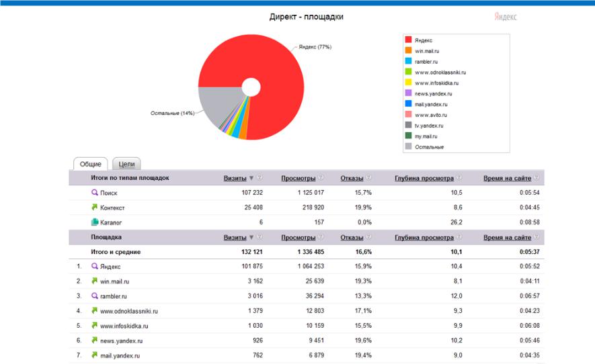The image size is (595, 364).
Task: Click the context icon in the win.mail.ru row
Action: tap(95, 281)
